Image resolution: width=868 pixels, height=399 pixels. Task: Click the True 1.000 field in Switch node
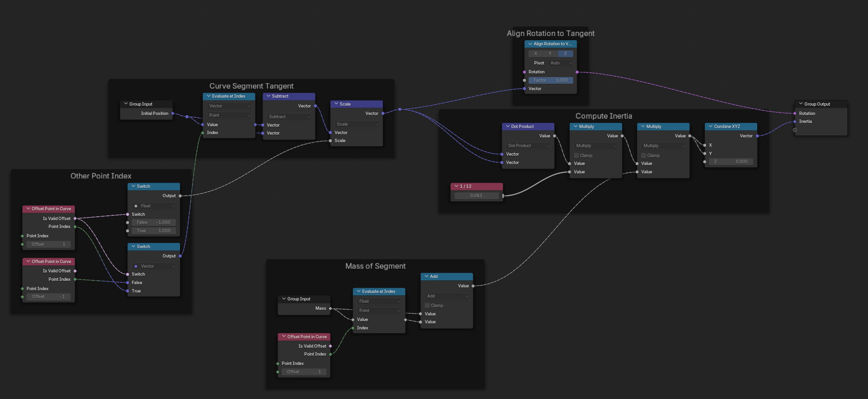(x=154, y=231)
